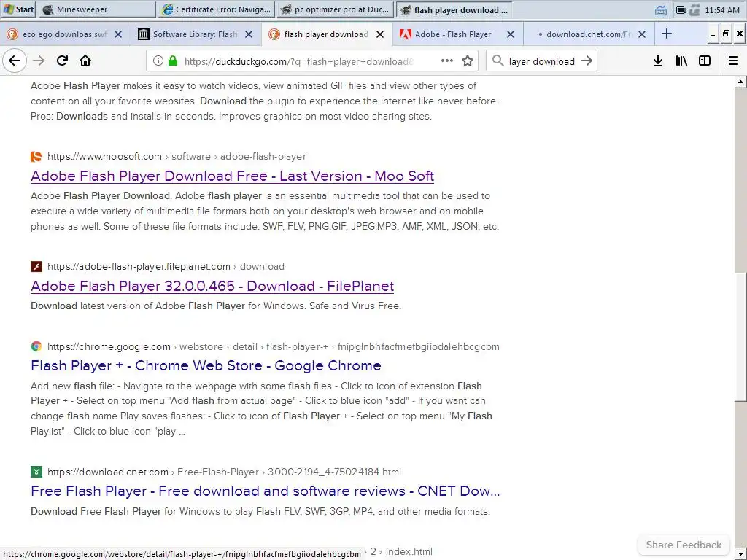
Task: Click the Chrome favicon beside webstore result
Action: tap(36, 346)
